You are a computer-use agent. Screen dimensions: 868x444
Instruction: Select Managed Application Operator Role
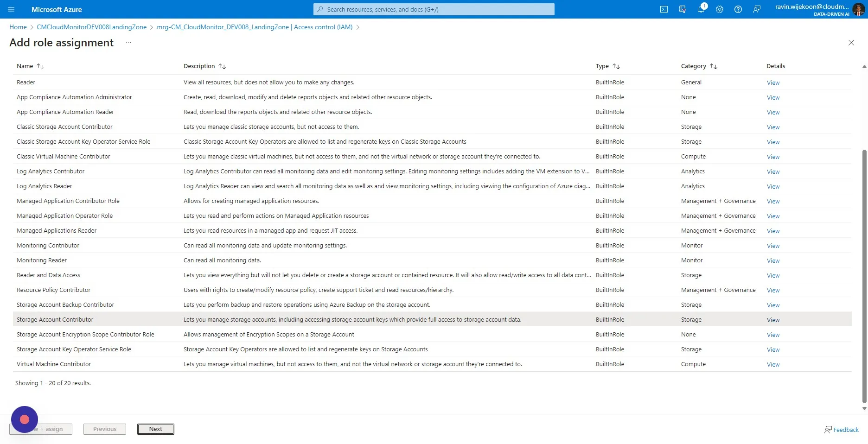432,216
